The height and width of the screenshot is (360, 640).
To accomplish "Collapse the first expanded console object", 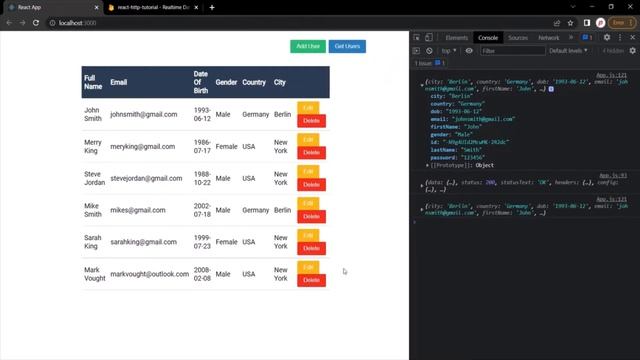I will [x=422, y=85].
